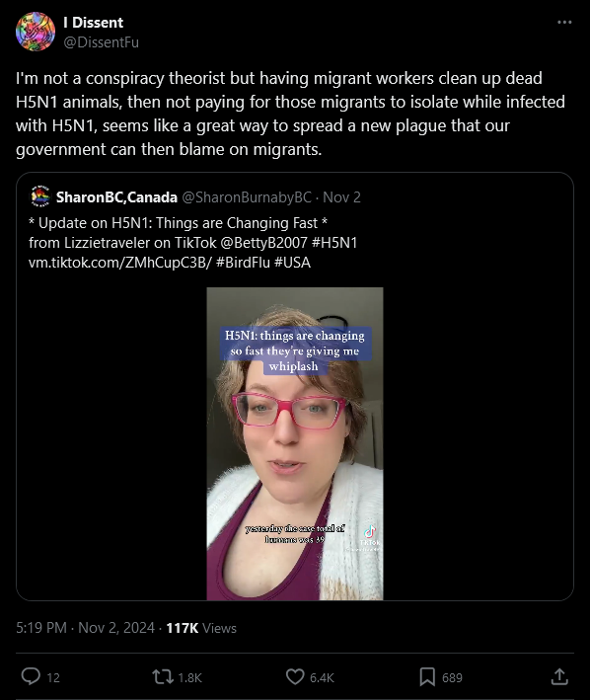The image size is (590, 700).
Task: Open SharonBC,Canada small avatar
Action: (40, 196)
